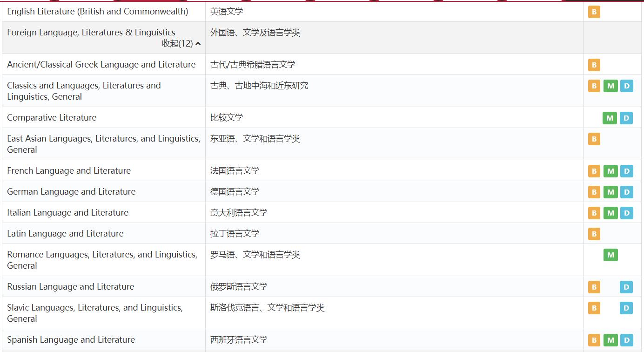The width and height of the screenshot is (644, 352).
Task: Click B badge for Slavic Languages row
Action: tap(594, 308)
